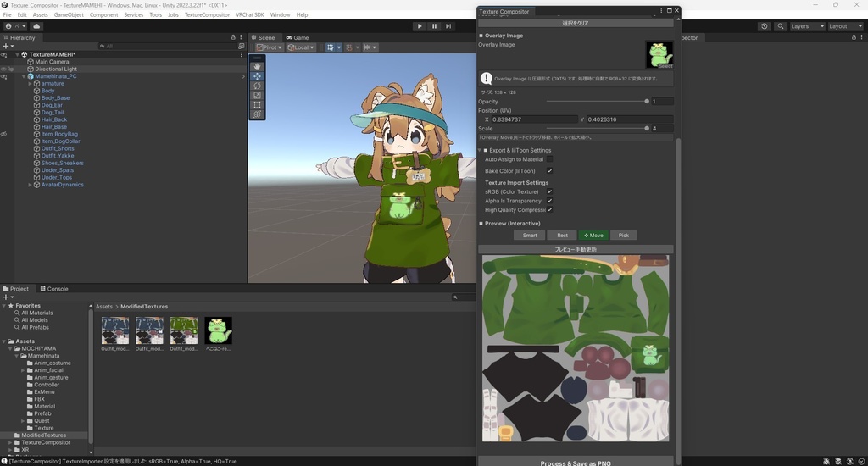
Task: Enable Auto Assign to Material checkbox
Action: [549, 158]
